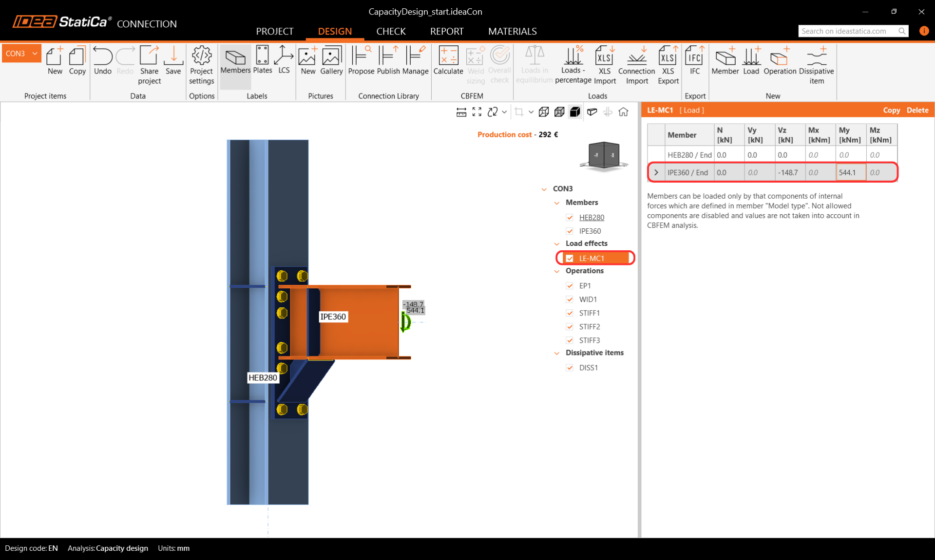
Task: Open Loads percentage setting
Action: click(x=573, y=66)
